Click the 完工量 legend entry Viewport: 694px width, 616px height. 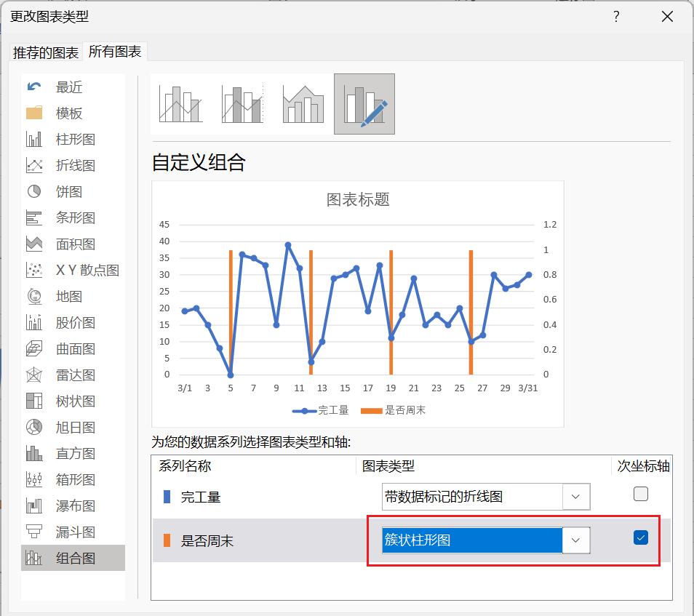(320, 410)
